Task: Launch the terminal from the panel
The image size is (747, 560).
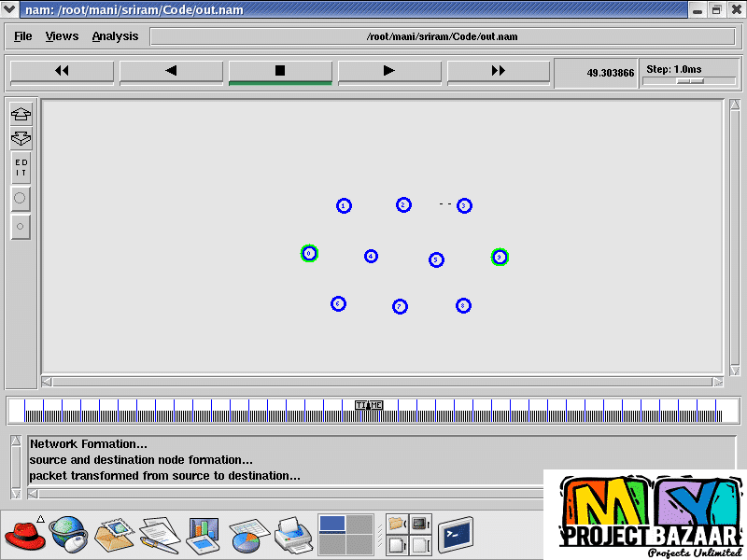Action: click(455, 535)
